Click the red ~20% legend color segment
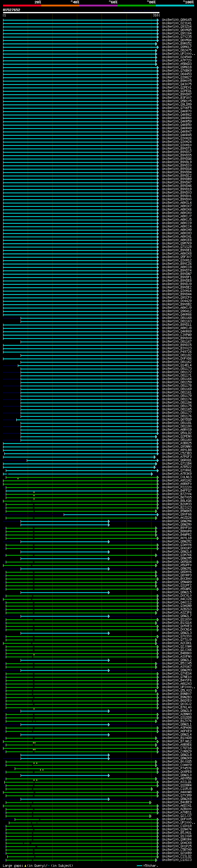Viewport: 197px width, 868px height. 22,6
